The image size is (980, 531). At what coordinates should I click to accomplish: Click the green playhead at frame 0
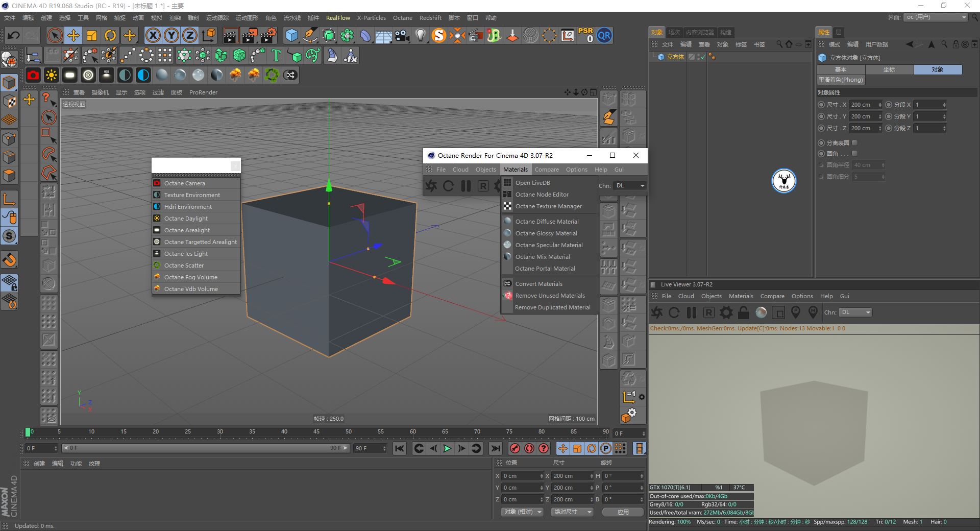pos(28,432)
